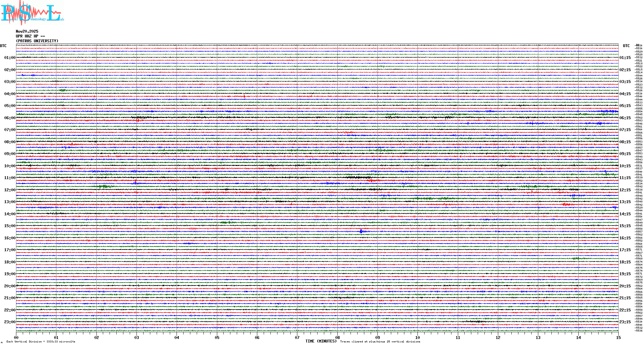The width and height of the screenshot is (644, 346).
Task: Click the right UTC axis label
Action: point(626,46)
